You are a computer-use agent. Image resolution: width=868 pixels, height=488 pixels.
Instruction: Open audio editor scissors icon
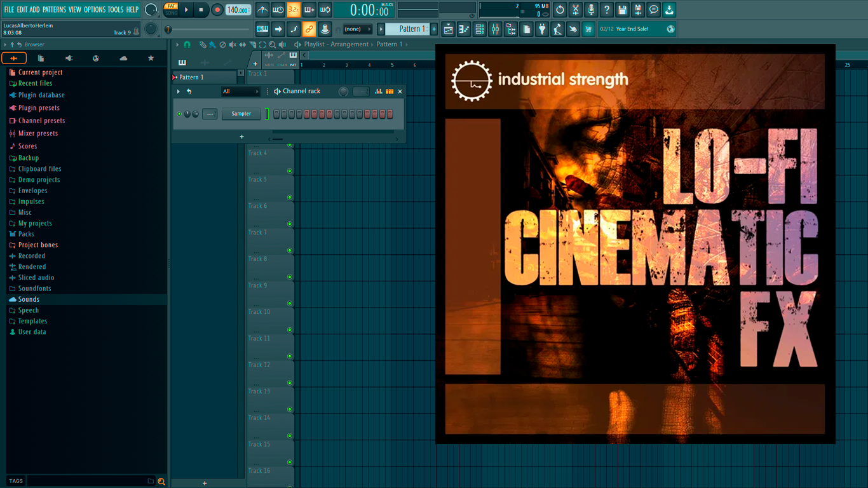[576, 10]
